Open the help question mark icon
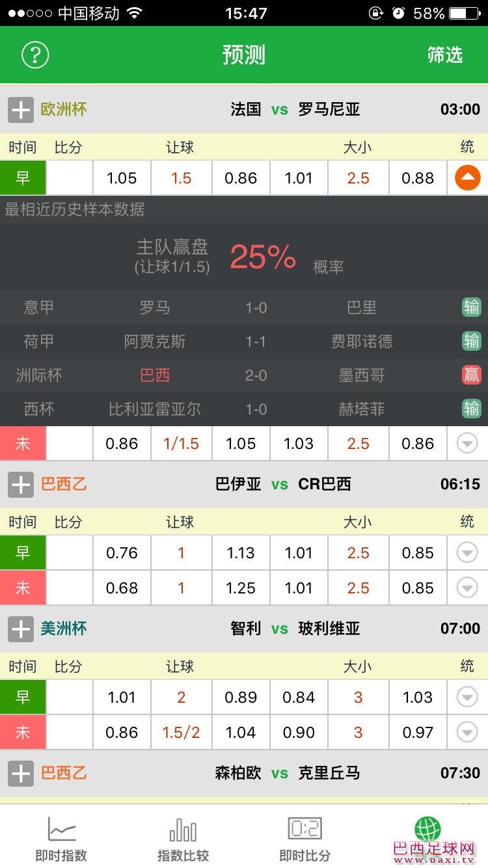This screenshot has width=488, height=868. pyautogui.click(x=35, y=55)
